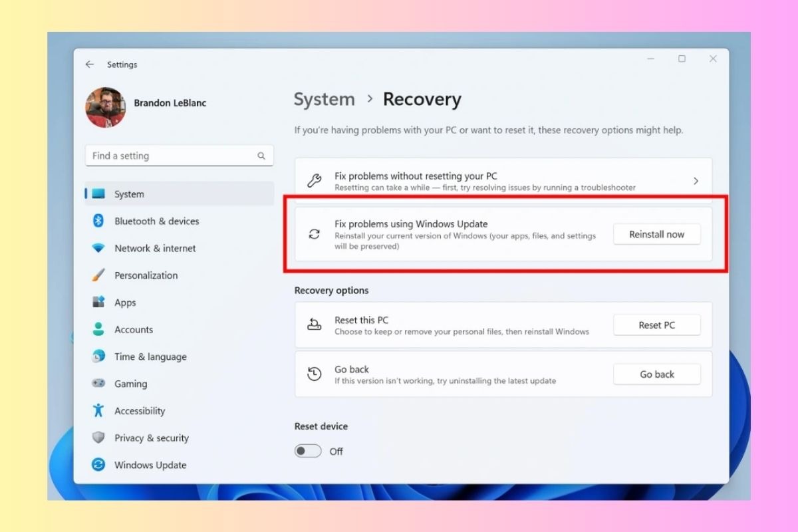The width and height of the screenshot is (798, 532).
Task: Go to Windows Update settings
Action: click(180, 465)
